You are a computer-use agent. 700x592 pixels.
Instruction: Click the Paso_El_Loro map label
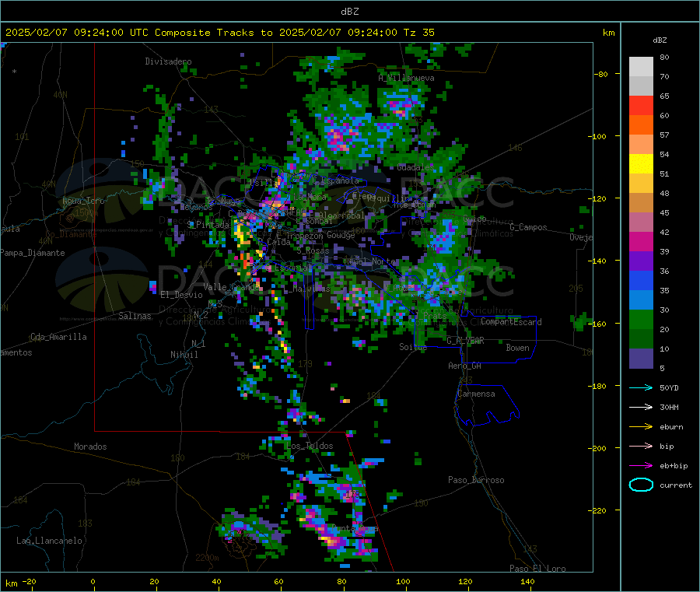click(537, 569)
